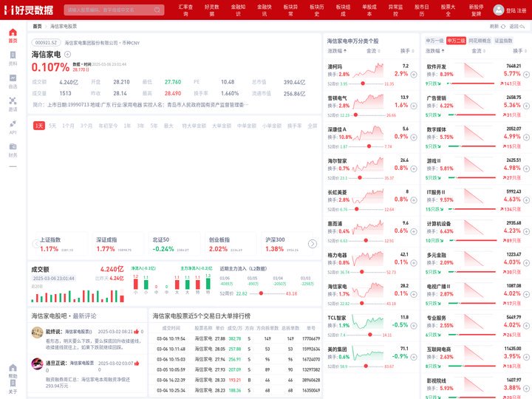Add 海尔智家 with its plus icon

pos(414,168)
